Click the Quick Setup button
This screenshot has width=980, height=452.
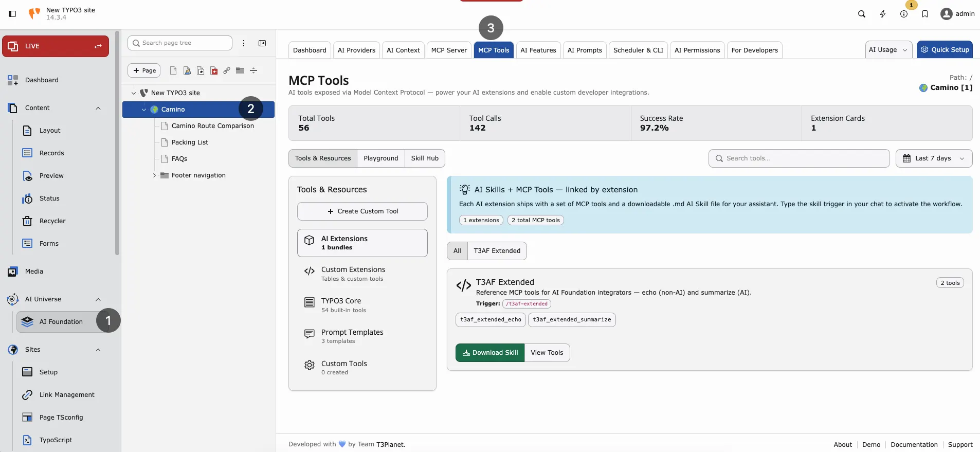945,50
